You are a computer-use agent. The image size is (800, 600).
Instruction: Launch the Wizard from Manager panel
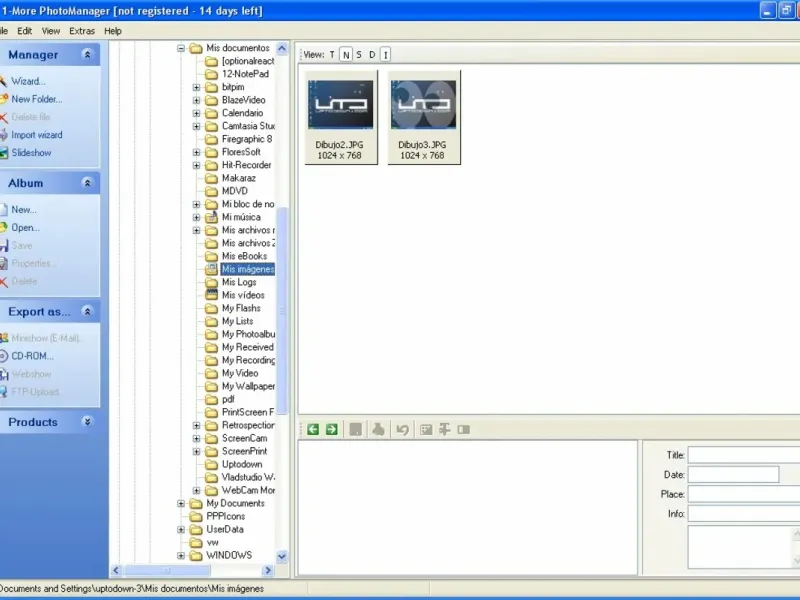click(28, 81)
